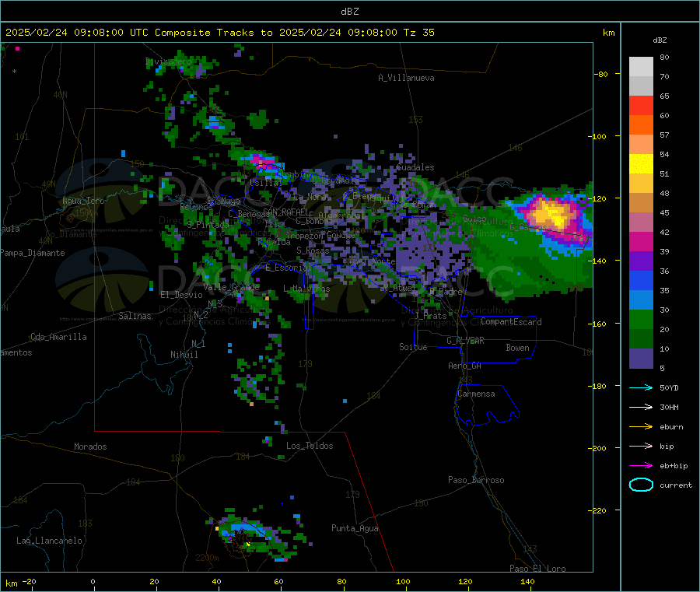
Task: Click the Lag.Llancanelo map label
Action: point(50,541)
